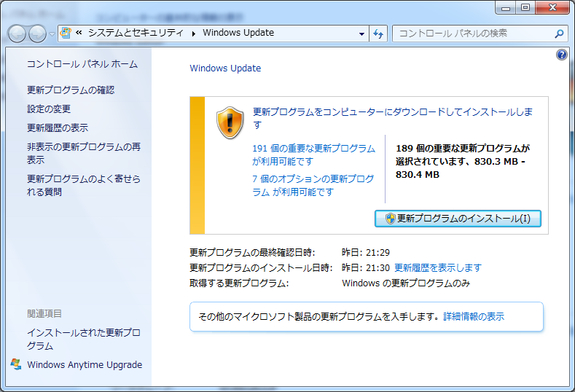Click 更新履歴を表示します link
This screenshot has height=392, width=575.
click(438, 268)
